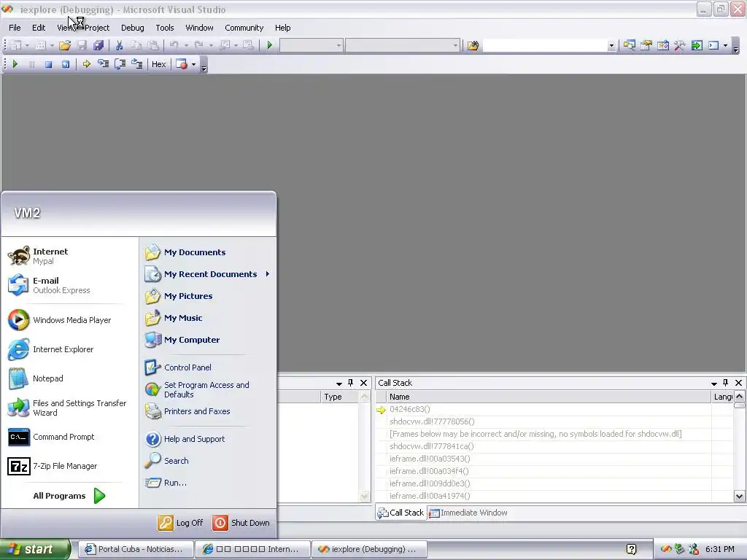Open debug toolbar options overflow arrow
This screenshot has width=747, height=560.
pos(204,66)
